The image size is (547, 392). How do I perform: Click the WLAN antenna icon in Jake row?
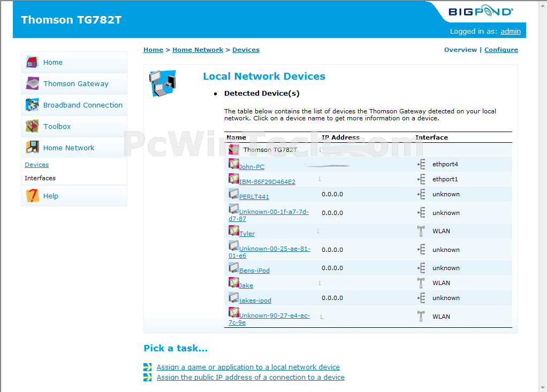421,283
